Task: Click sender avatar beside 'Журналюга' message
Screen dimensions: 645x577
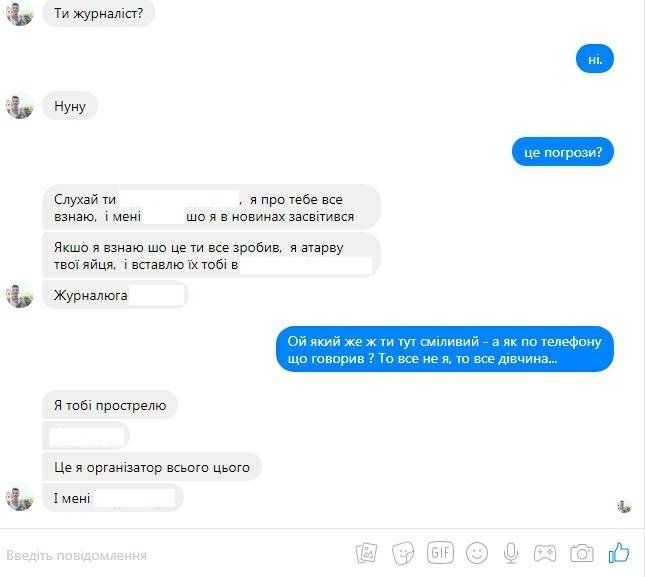Action: [x=20, y=295]
